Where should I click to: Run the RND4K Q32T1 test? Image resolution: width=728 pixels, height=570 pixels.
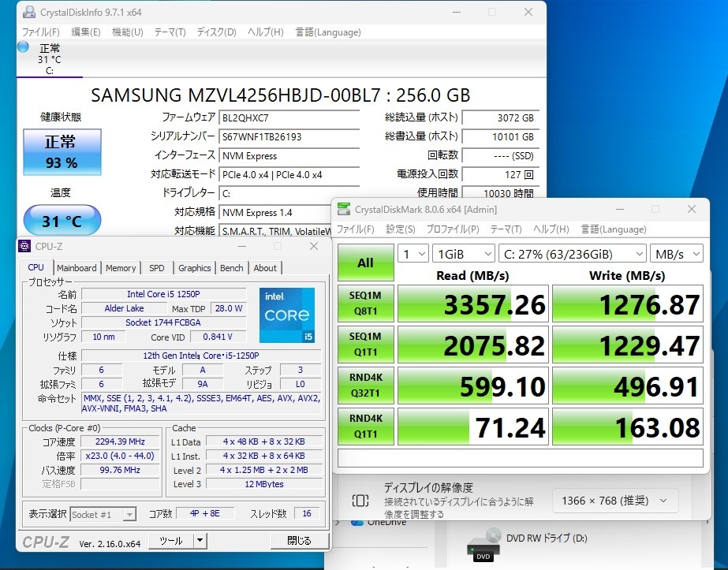pyautogui.click(x=365, y=386)
